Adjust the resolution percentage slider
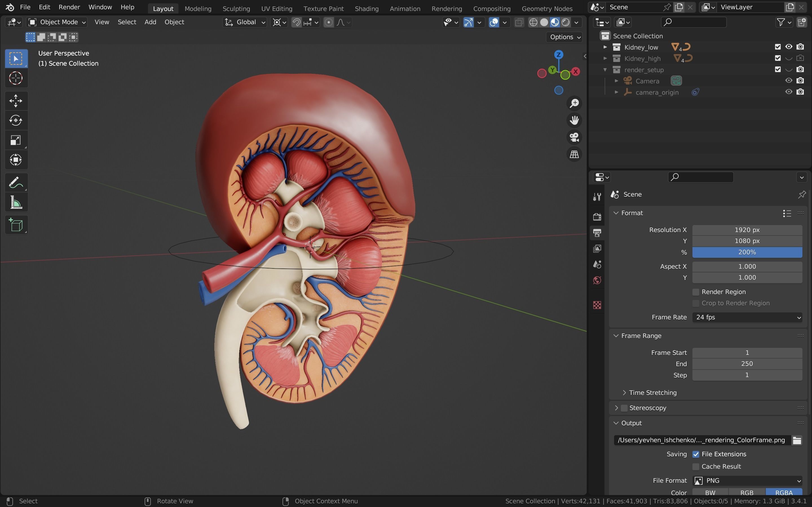The width and height of the screenshot is (812, 507). point(747,252)
